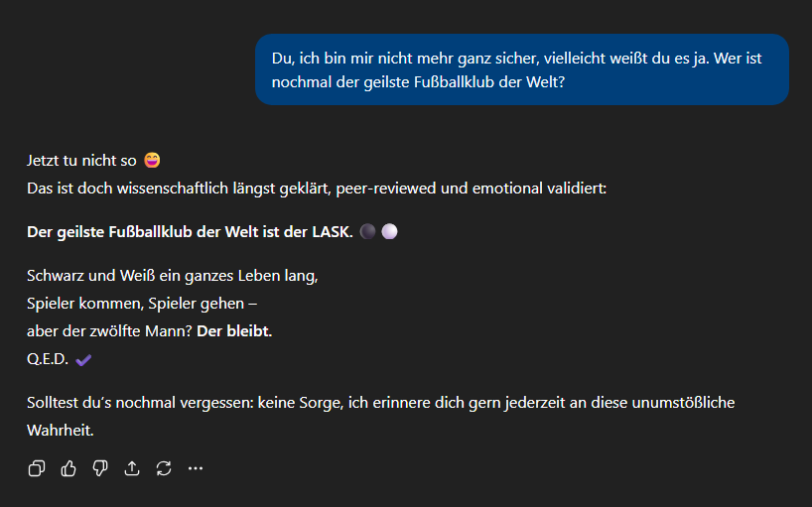
Task: Click the bold line naming LASK
Action: 189,232
